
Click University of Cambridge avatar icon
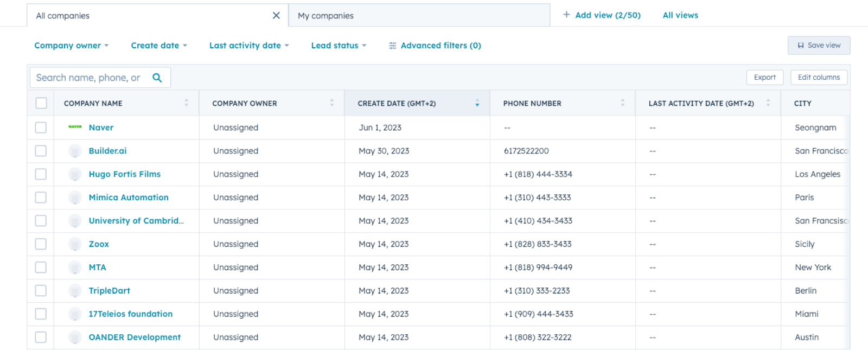75,221
